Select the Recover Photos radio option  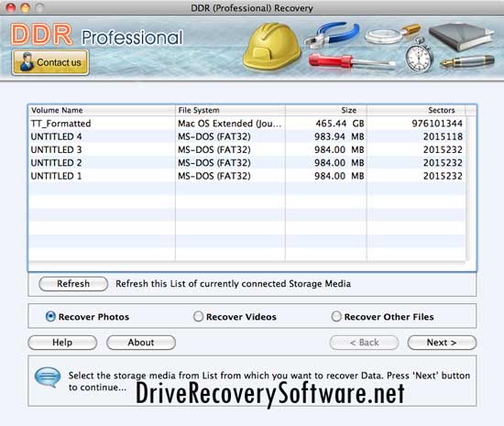[x=50, y=316]
